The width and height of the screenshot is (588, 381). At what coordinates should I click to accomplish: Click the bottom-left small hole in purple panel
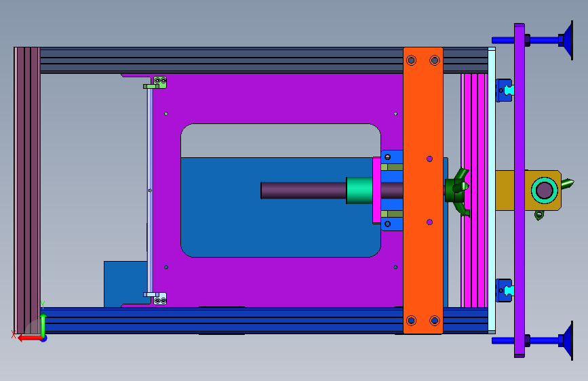point(166,267)
